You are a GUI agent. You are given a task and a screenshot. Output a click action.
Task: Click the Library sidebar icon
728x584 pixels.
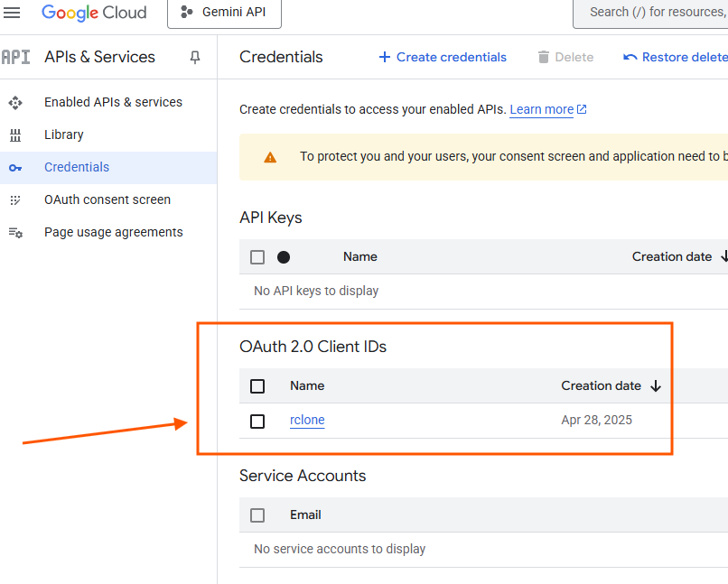(15, 135)
